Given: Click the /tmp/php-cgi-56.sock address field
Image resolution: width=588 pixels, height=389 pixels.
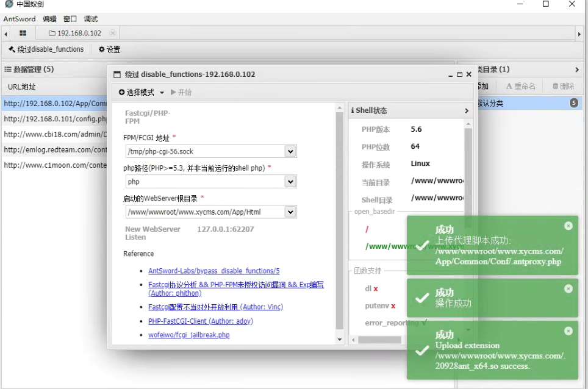Looking at the screenshot, I should pos(206,151).
